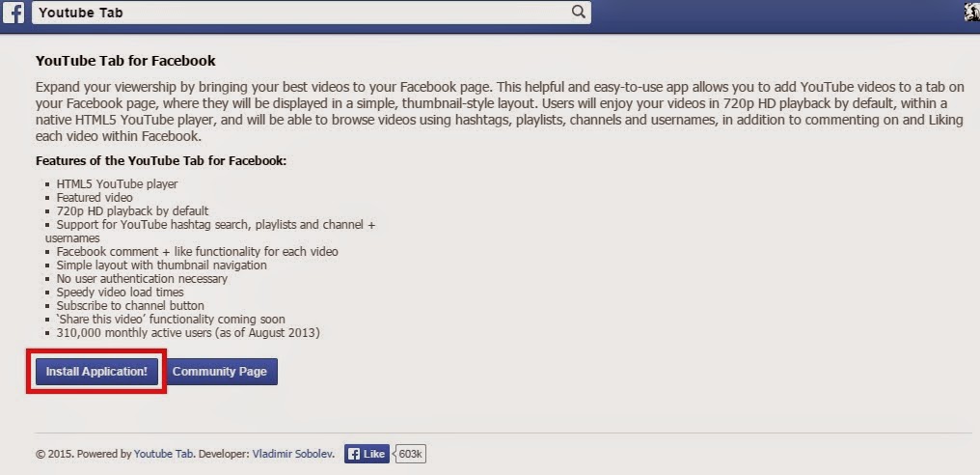The height and width of the screenshot is (475, 980).
Task: Click 720p HD playback by default bullet
Action: tap(132, 210)
